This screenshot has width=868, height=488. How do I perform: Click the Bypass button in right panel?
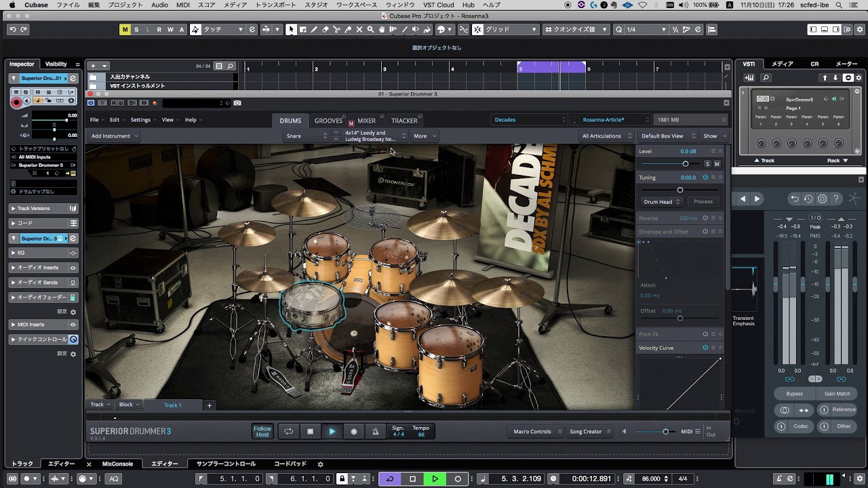[x=794, y=393]
